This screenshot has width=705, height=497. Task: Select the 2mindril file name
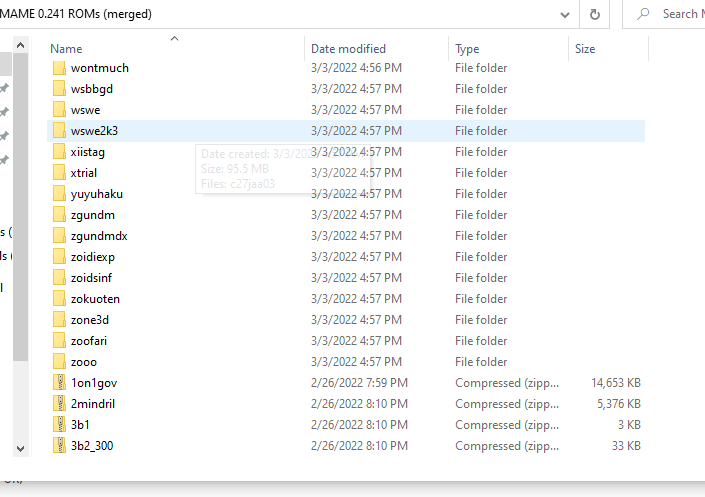tap(93, 403)
